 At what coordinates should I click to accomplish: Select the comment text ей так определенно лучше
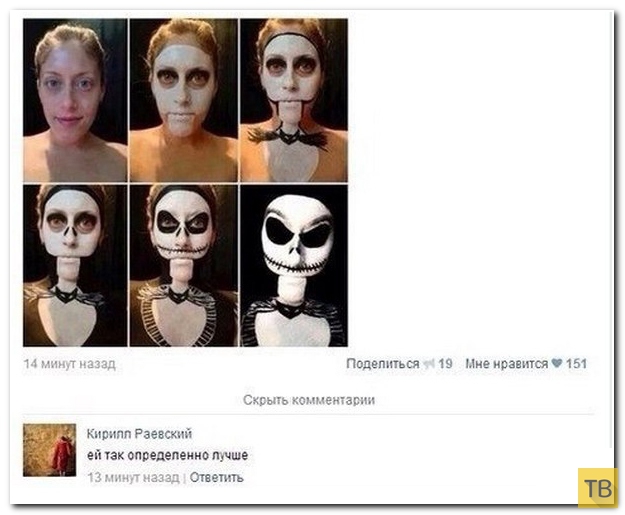click(x=167, y=455)
